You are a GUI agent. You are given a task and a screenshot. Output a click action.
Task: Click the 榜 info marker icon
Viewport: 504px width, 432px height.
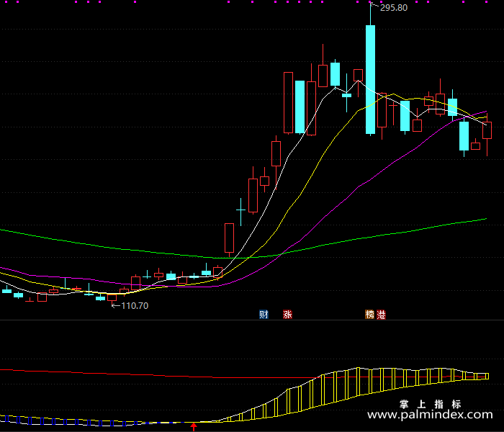tap(369, 314)
